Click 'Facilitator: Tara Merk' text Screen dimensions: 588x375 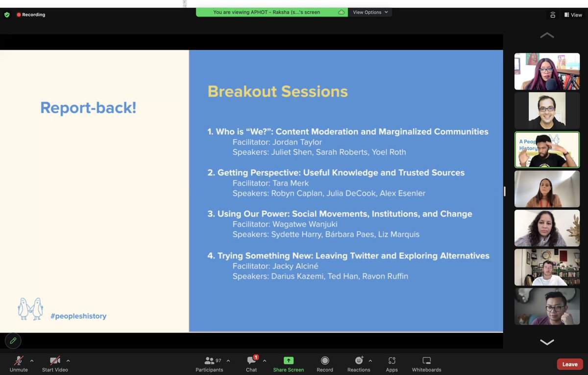point(271,183)
